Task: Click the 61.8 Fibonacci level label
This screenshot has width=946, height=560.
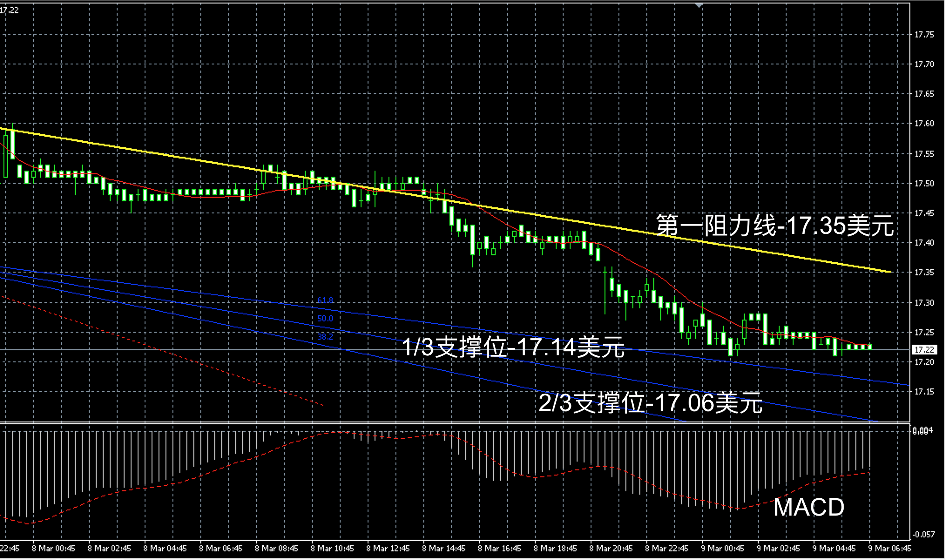Action: click(325, 300)
